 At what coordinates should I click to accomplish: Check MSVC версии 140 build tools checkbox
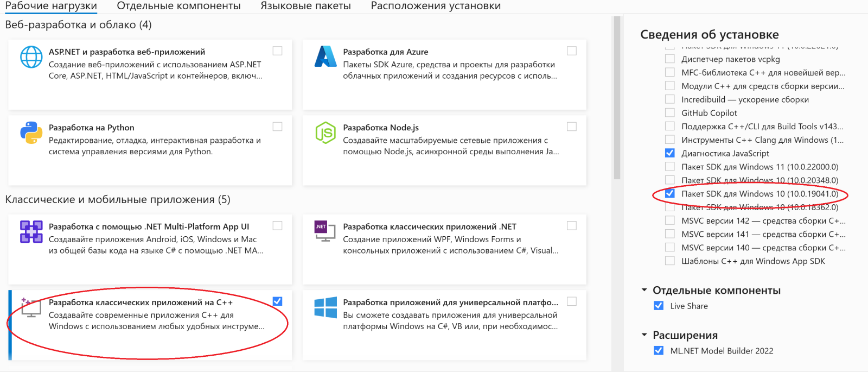pos(670,247)
